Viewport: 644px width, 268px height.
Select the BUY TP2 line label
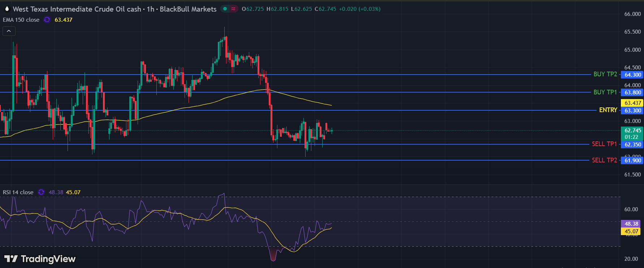coord(605,74)
